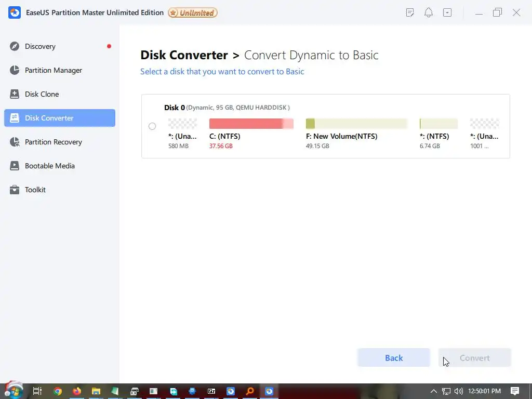The width and height of the screenshot is (532, 399).
Task: Open File Explorer from the taskbar
Action: [96, 391]
